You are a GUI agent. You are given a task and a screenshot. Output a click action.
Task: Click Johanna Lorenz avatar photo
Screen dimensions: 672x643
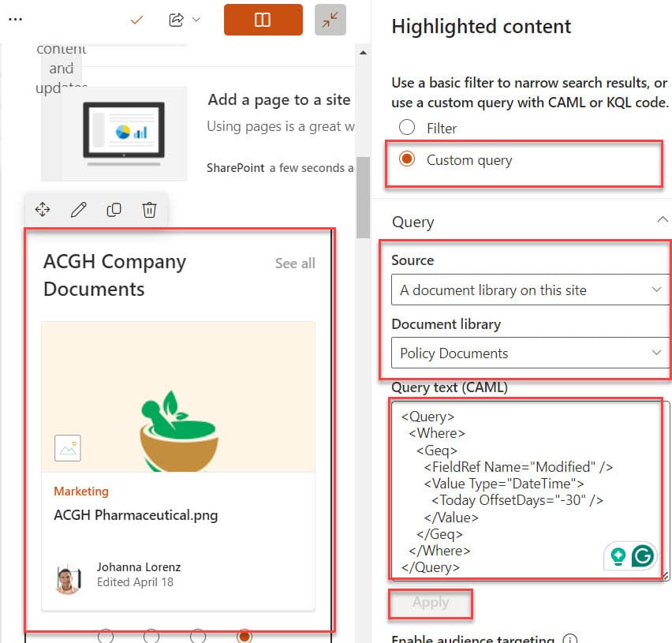68,579
